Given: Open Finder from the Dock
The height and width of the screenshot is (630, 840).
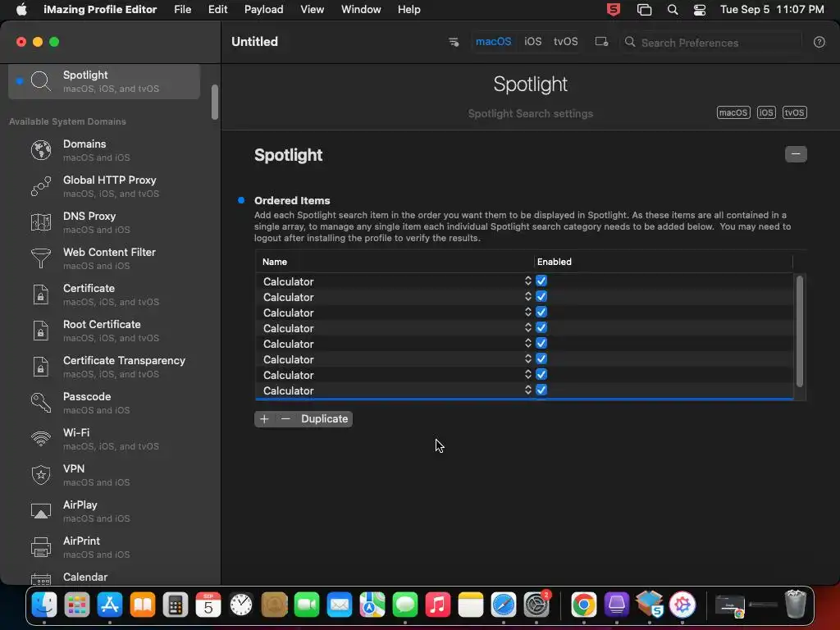Looking at the screenshot, I should pyautogui.click(x=44, y=605).
